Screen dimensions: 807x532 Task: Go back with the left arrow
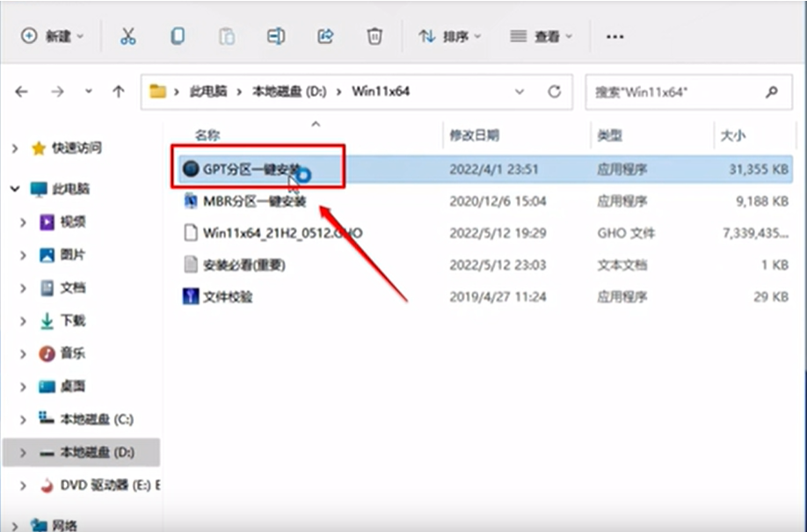pos(22,91)
